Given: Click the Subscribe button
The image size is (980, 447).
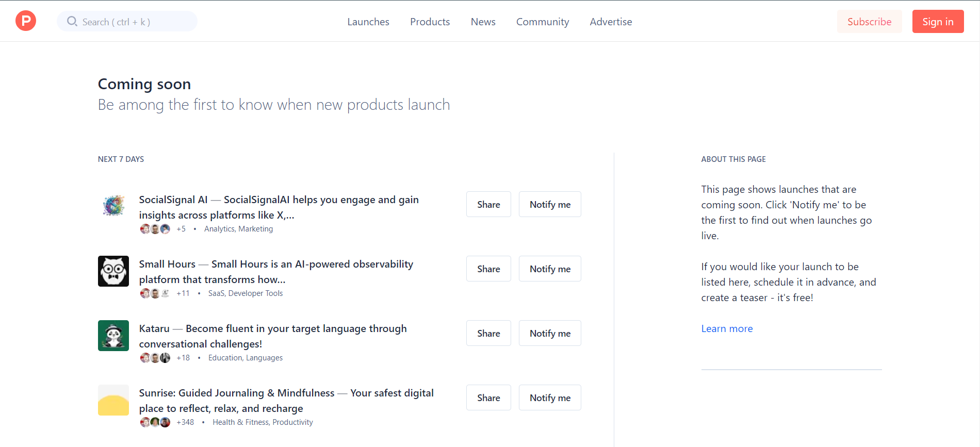Looking at the screenshot, I should 870,22.
